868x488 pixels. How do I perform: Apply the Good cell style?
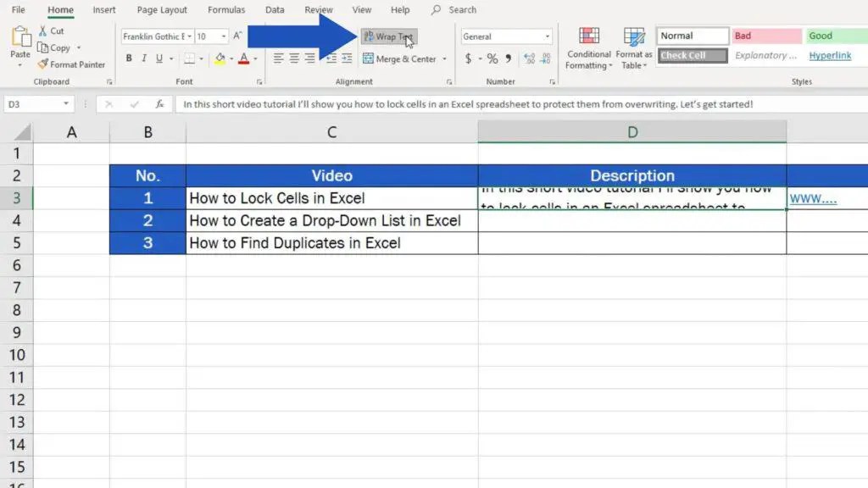click(x=834, y=36)
